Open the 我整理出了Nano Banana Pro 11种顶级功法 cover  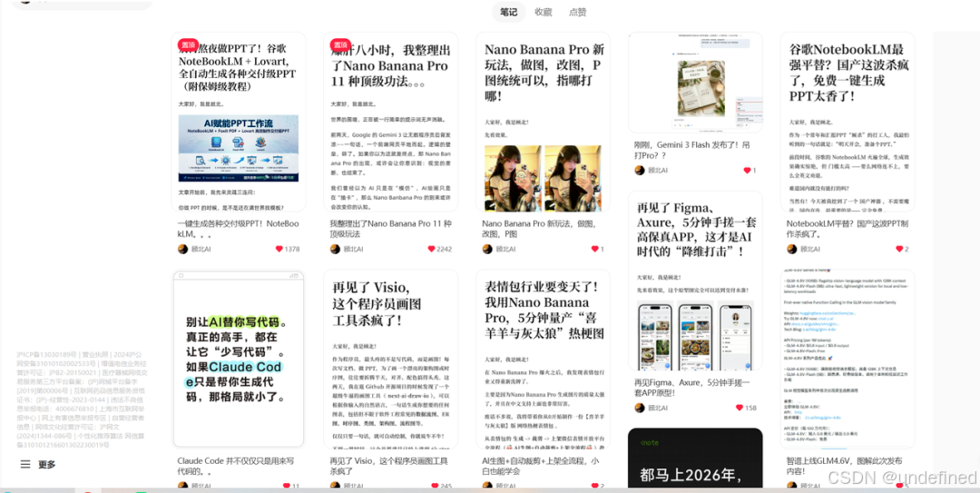coord(390,122)
